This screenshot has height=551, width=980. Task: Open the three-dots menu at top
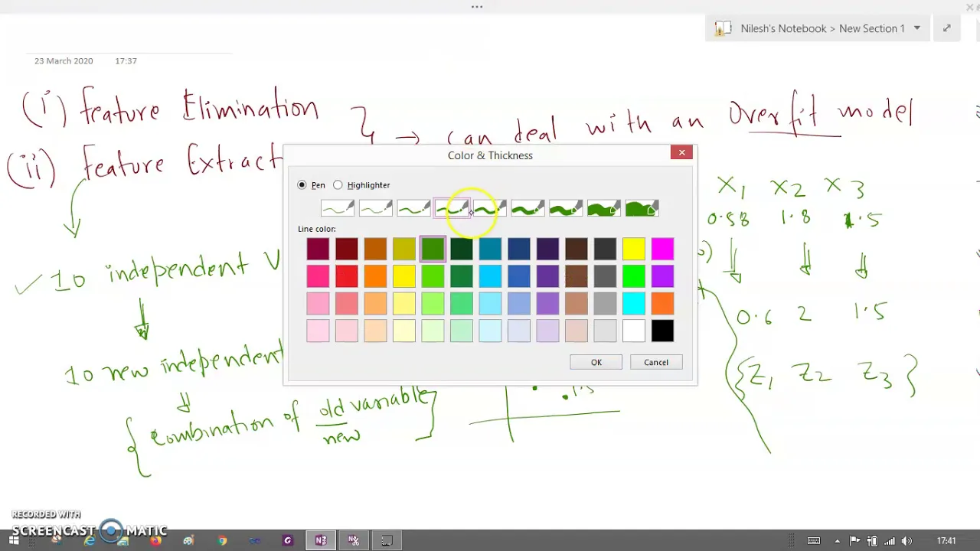coord(477,7)
